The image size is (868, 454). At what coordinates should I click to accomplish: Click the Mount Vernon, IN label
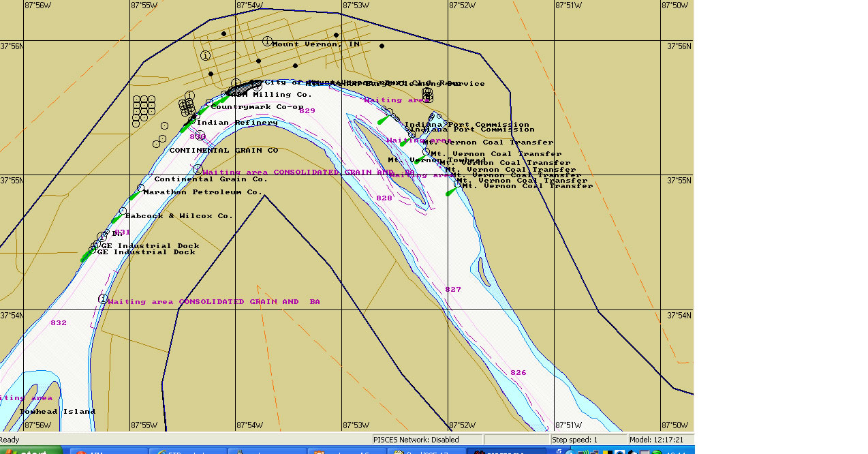(315, 44)
